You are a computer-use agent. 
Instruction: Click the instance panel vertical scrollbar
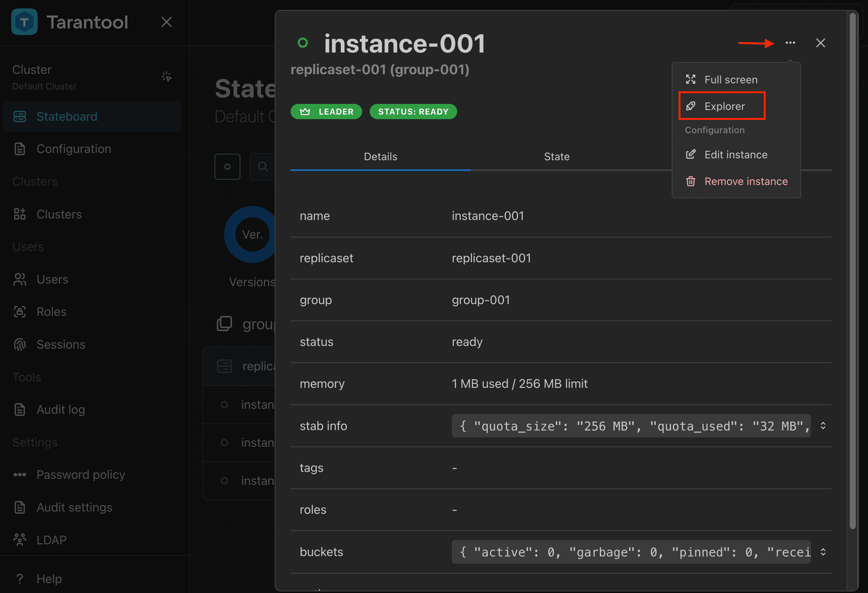pyautogui.click(x=852, y=270)
